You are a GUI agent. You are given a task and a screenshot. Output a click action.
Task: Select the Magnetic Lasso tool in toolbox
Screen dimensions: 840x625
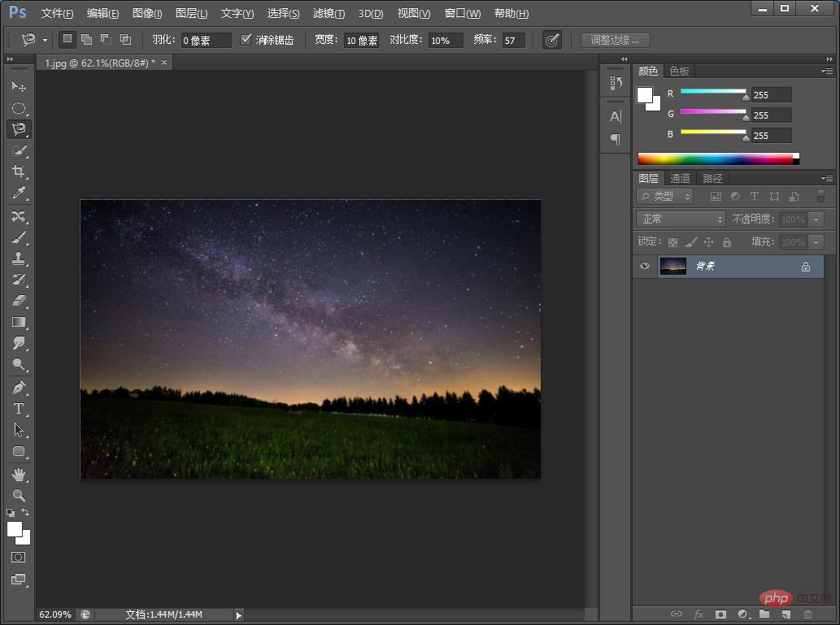pos(19,129)
